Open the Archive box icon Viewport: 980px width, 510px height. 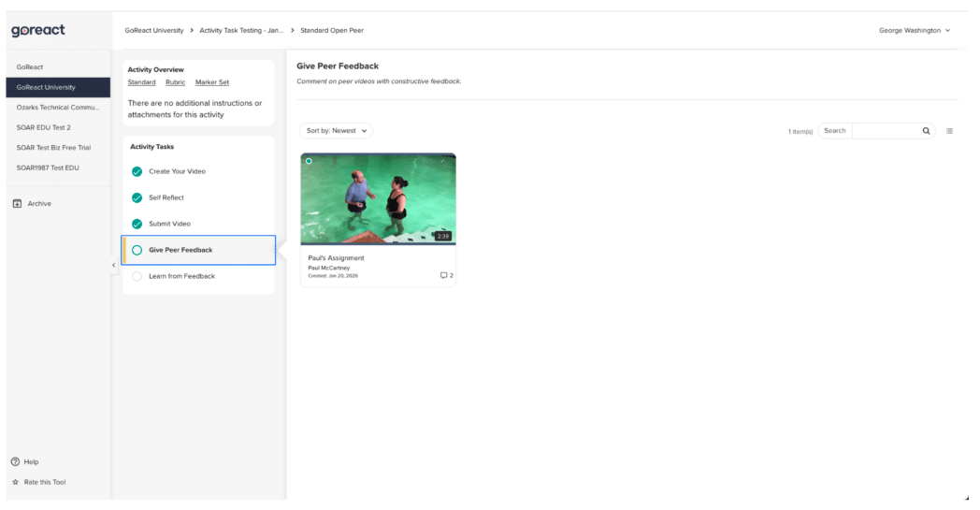click(x=16, y=203)
